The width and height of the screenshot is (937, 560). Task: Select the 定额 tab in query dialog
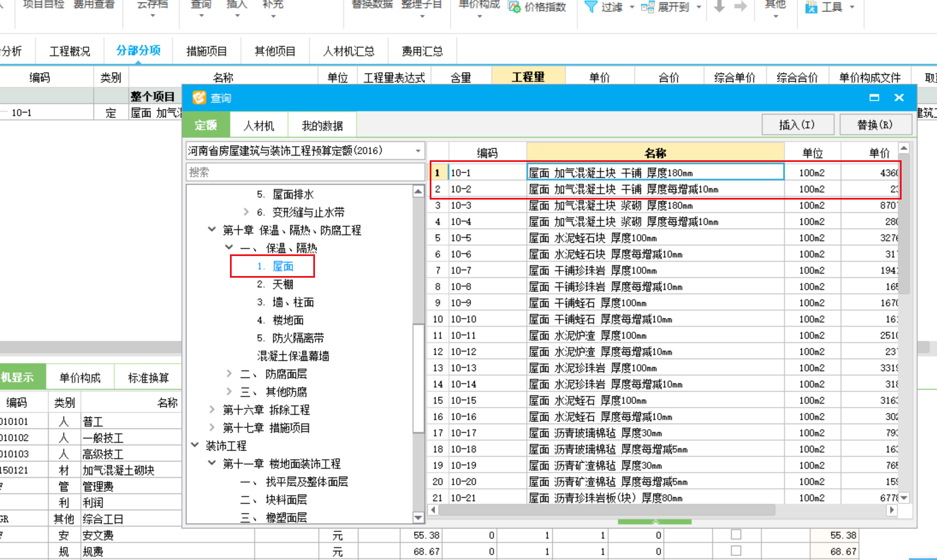(x=206, y=125)
